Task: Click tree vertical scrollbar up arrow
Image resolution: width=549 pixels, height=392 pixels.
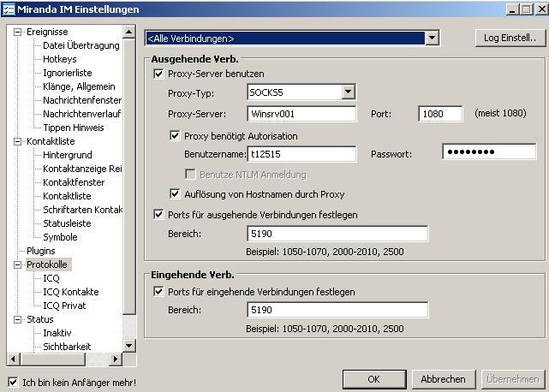Action: coord(128,32)
